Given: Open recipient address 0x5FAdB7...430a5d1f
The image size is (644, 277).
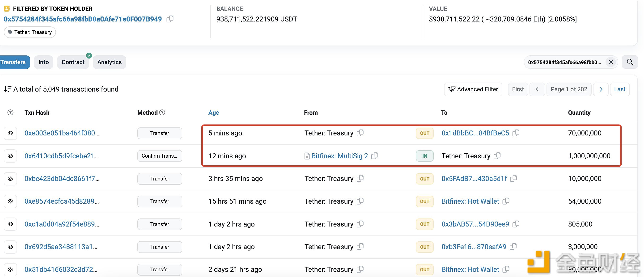Looking at the screenshot, I should [x=474, y=179].
